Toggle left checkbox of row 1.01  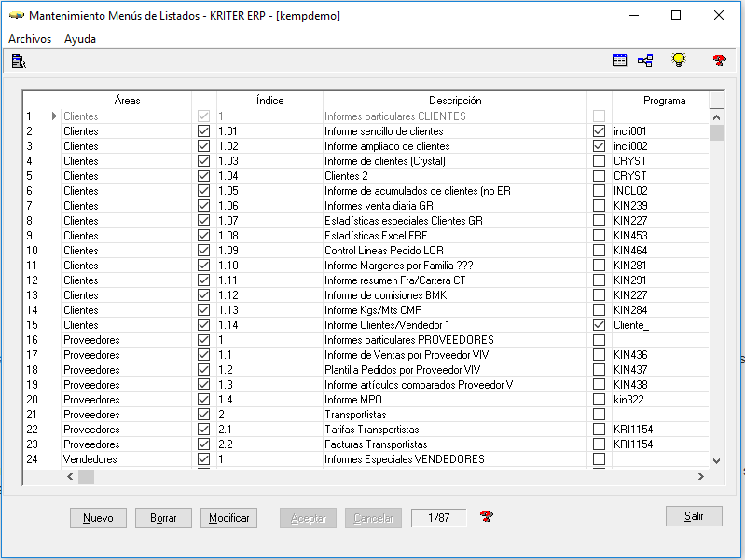click(x=203, y=131)
